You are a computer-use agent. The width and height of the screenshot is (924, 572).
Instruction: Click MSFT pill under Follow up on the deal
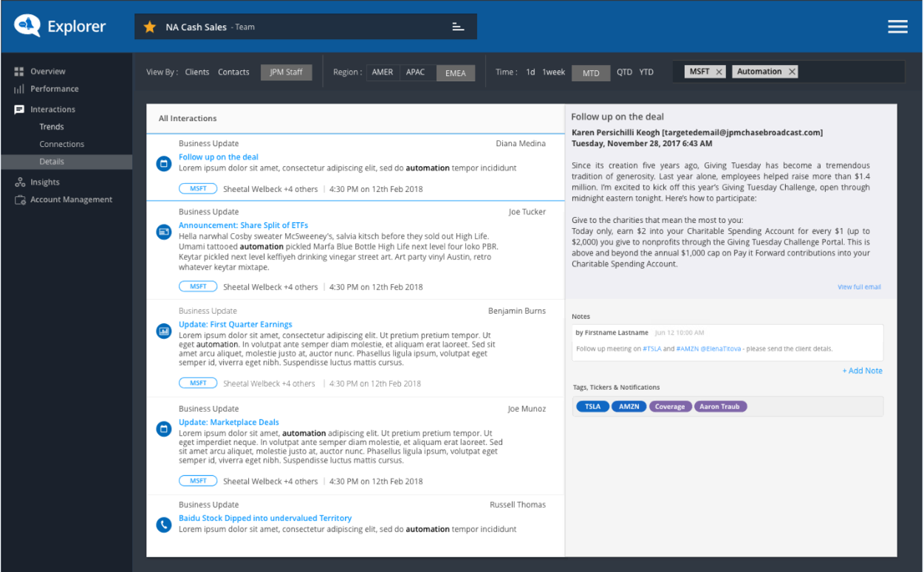coord(198,189)
